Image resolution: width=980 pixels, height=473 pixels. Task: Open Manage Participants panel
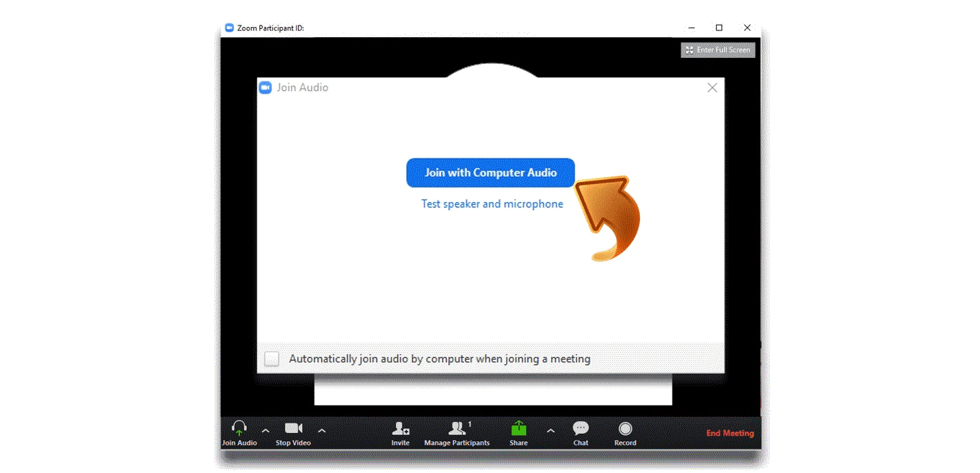457,429
